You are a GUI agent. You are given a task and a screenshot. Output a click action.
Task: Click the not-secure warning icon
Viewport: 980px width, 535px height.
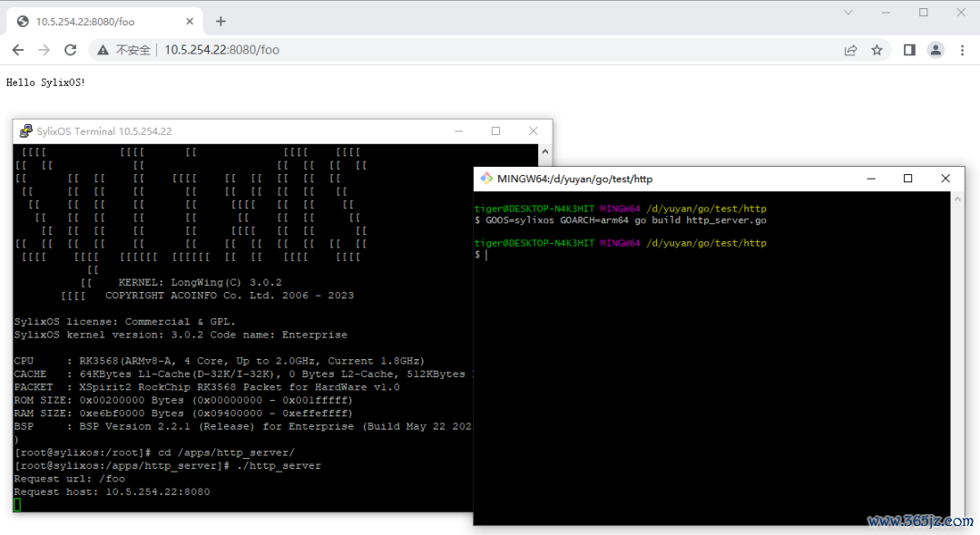(104, 50)
